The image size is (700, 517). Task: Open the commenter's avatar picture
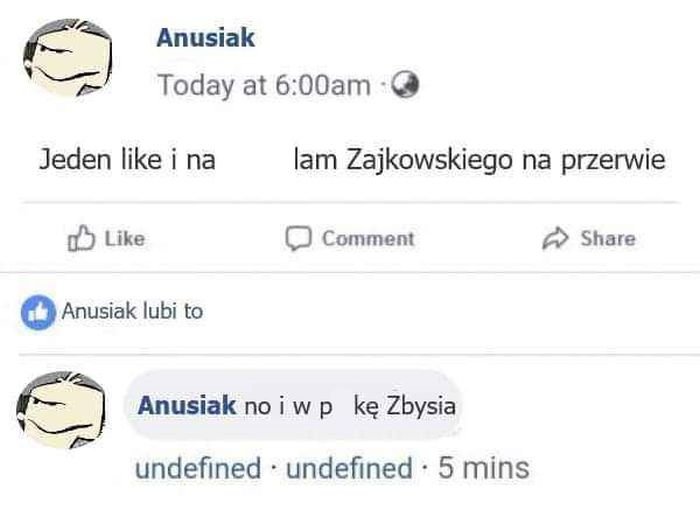point(61,410)
